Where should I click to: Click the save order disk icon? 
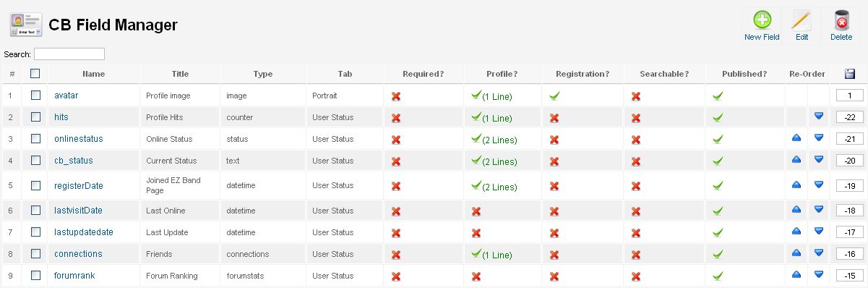pyautogui.click(x=850, y=74)
